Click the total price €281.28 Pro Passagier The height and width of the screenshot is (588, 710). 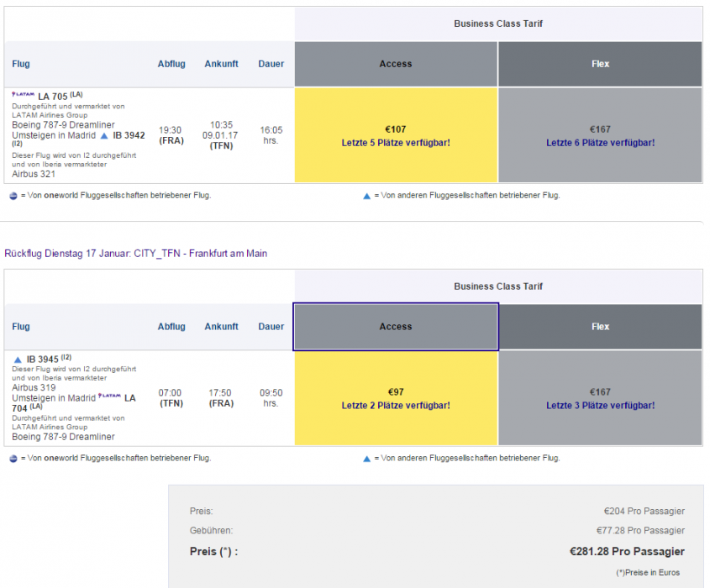click(626, 552)
